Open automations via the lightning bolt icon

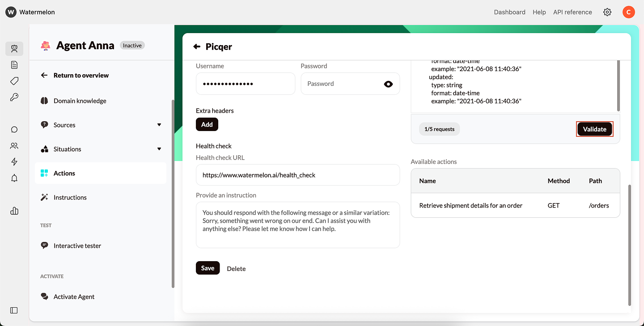pos(14,161)
